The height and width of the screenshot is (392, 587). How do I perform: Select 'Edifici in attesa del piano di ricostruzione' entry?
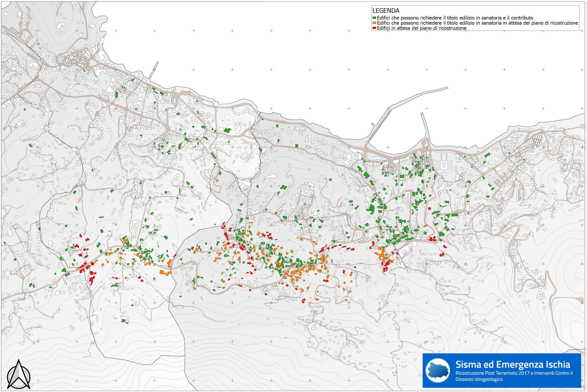point(422,28)
